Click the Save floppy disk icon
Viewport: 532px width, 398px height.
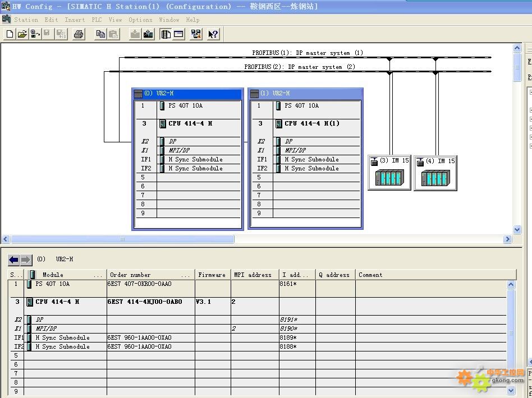[47, 34]
